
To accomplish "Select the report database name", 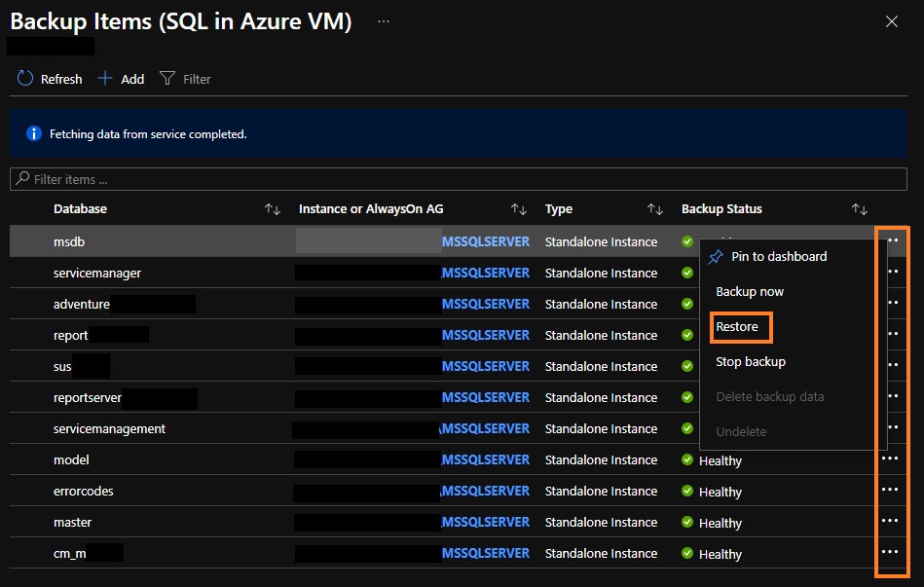I will (71, 335).
